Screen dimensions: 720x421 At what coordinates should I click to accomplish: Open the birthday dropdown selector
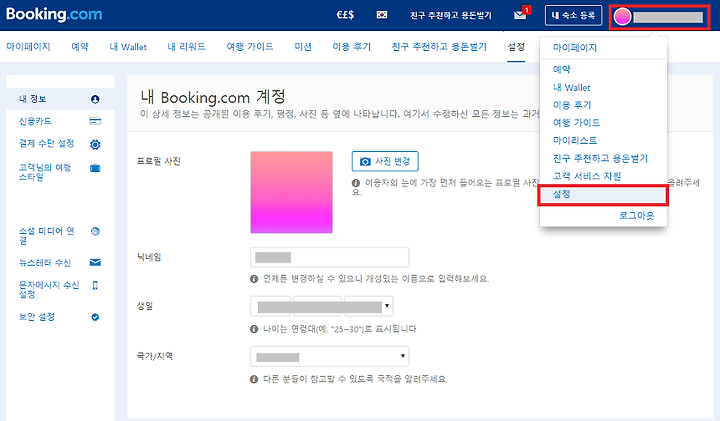click(x=322, y=306)
